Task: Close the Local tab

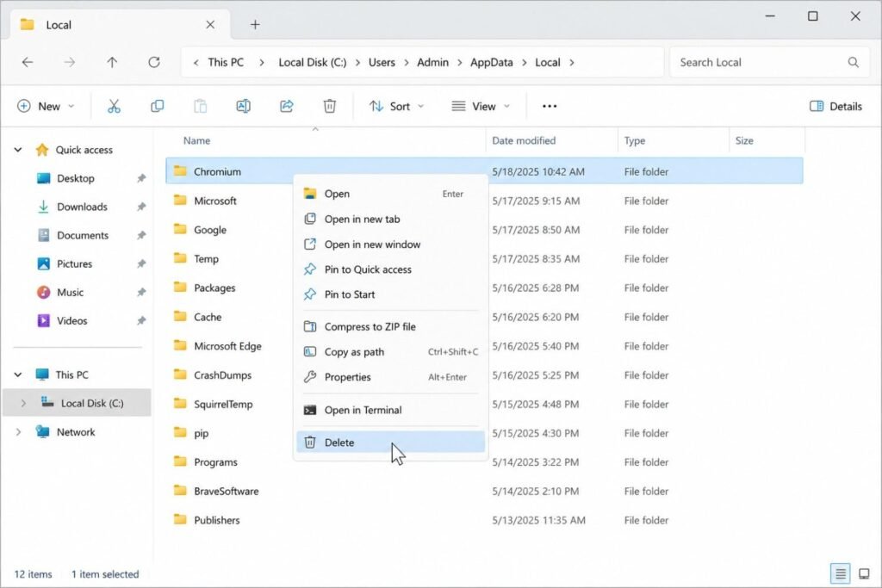Action: (210, 25)
